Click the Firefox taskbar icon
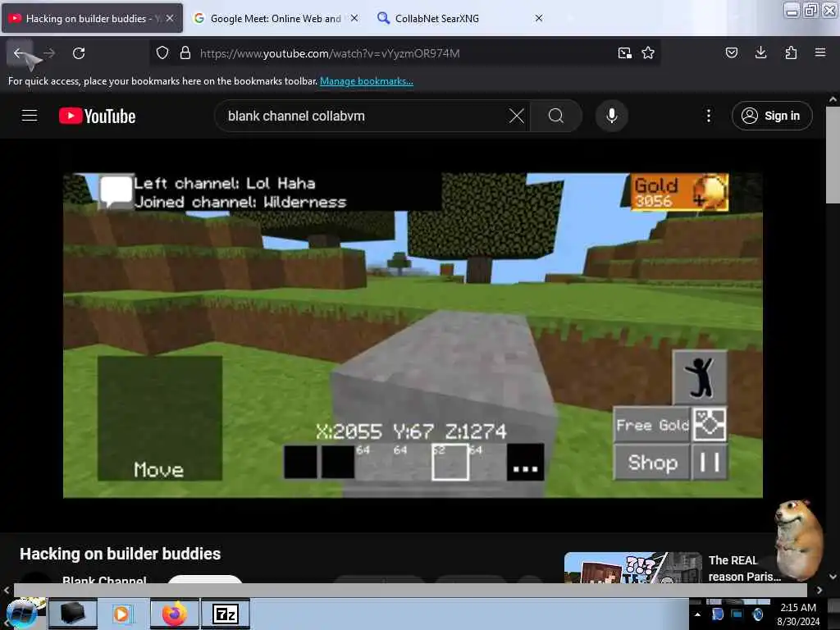The image size is (840, 630). click(174, 614)
